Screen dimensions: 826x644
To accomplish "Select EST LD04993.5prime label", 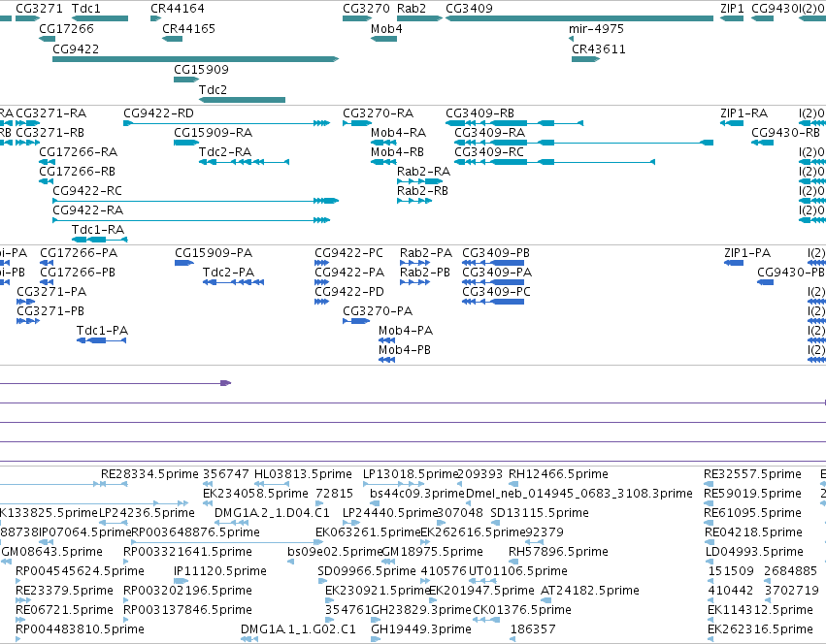I will tap(754, 551).
